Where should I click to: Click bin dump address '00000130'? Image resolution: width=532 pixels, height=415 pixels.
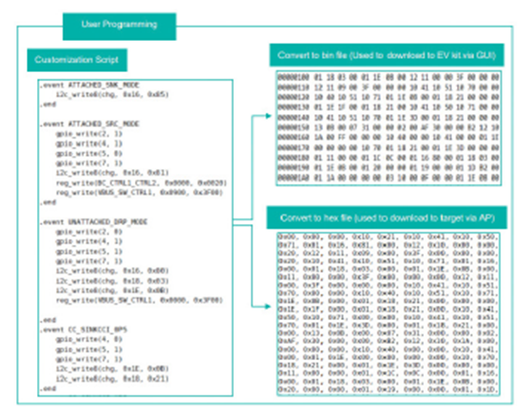point(294,107)
